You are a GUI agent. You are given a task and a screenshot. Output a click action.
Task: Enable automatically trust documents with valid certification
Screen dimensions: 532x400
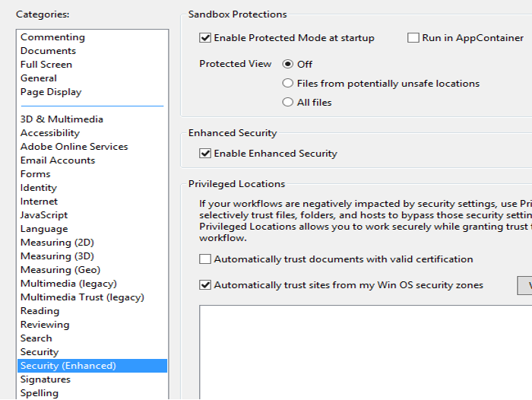tap(205, 259)
